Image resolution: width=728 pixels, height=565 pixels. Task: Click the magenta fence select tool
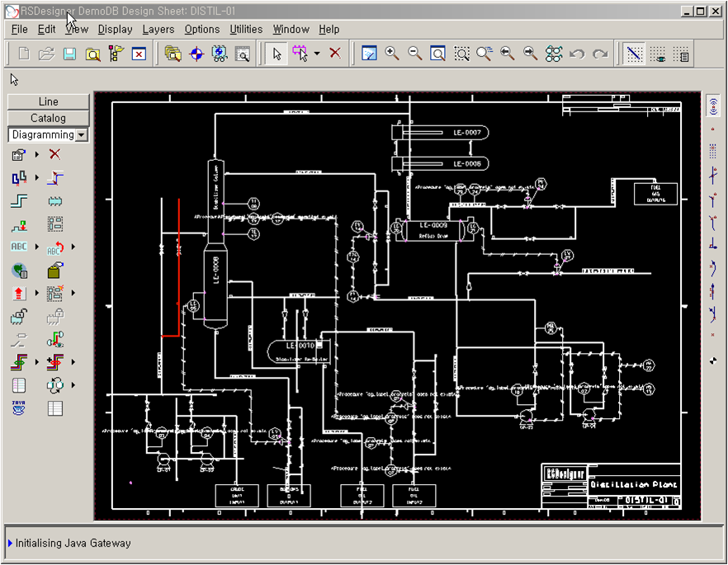coord(300,54)
